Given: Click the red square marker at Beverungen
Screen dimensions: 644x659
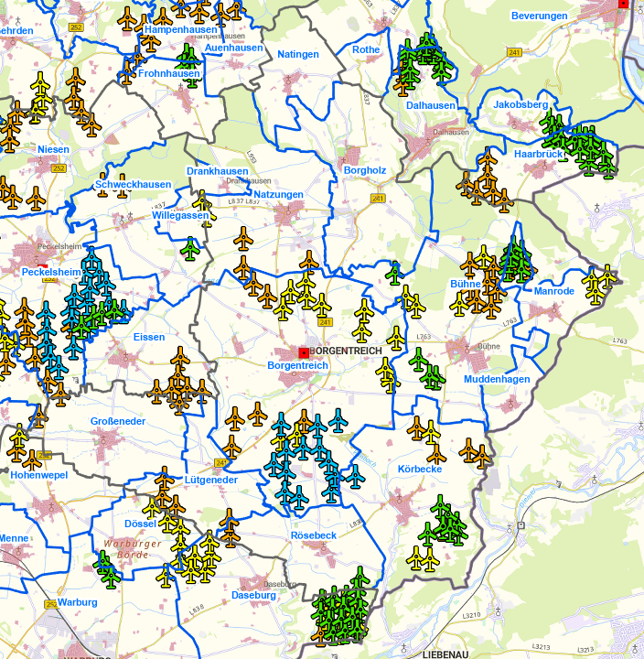Looking at the screenshot, I should 623,4.
